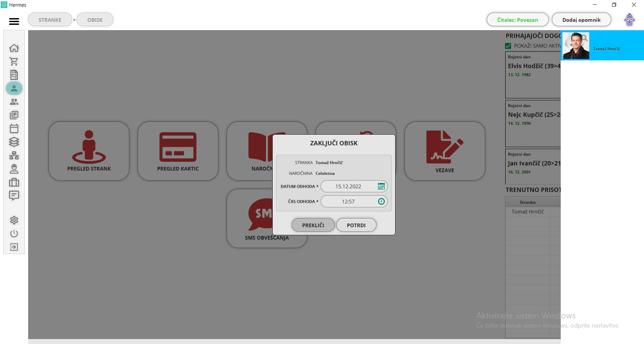Click the Stranka column header
The width and height of the screenshot is (644, 344).
(x=527, y=202)
